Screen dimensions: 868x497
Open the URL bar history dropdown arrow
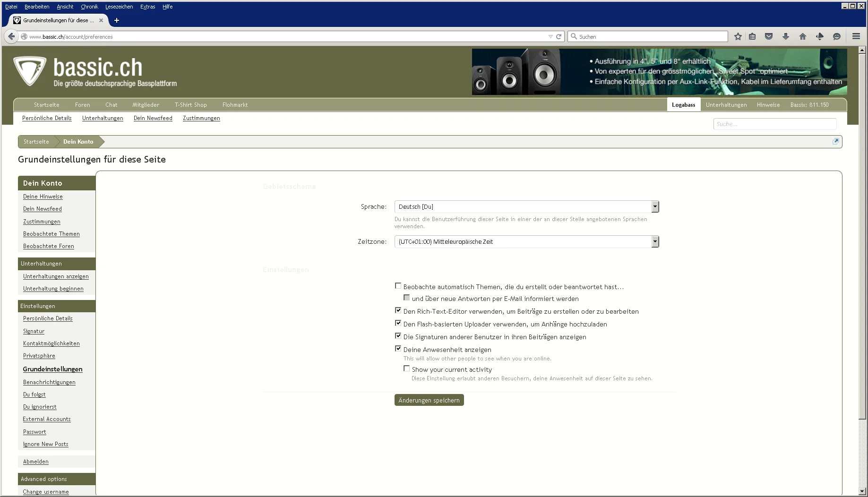click(x=550, y=36)
